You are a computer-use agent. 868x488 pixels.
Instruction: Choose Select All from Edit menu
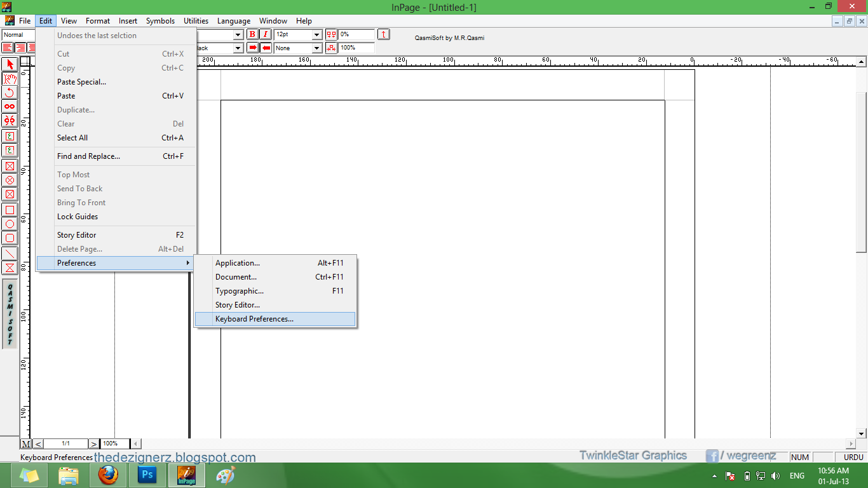(116, 138)
